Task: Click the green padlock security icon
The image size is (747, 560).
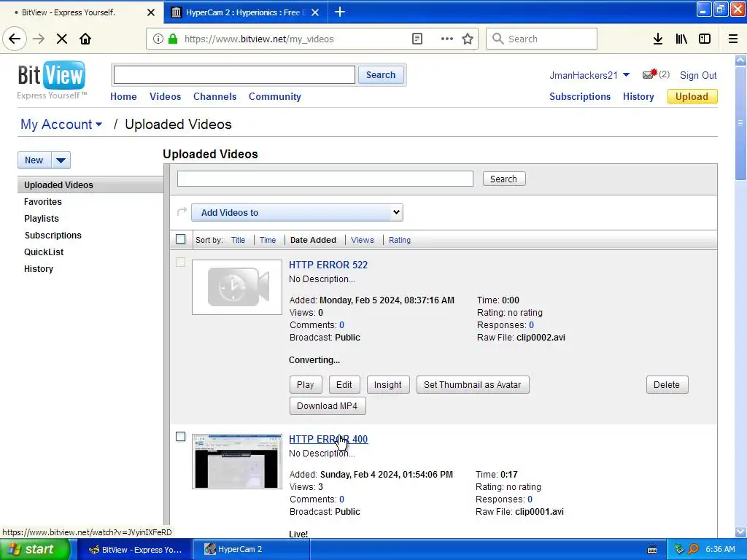Action: click(173, 39)
